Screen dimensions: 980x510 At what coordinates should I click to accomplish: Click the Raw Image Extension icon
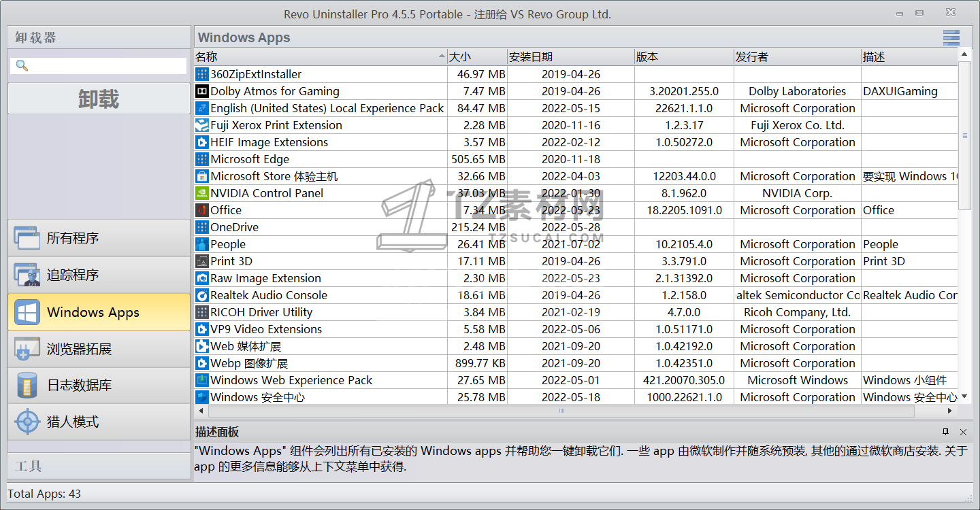201,278
